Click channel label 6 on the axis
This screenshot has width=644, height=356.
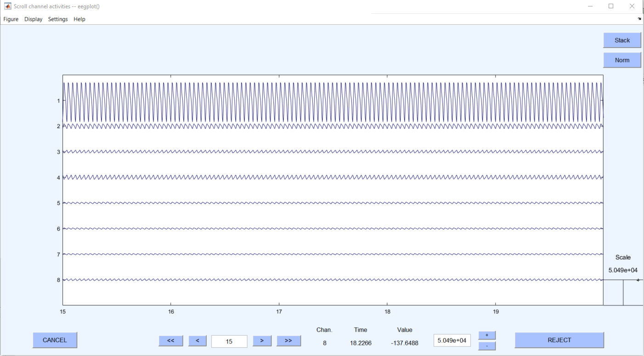point(59,229)
